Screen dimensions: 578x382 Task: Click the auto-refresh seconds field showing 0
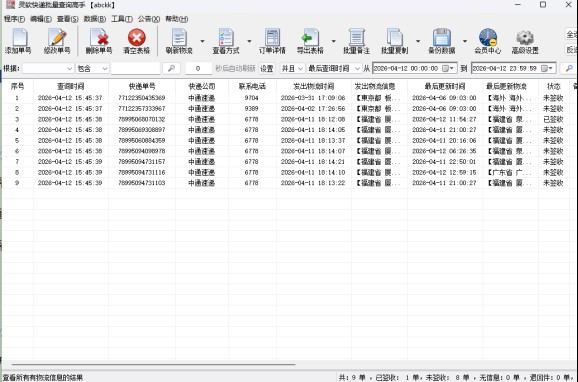pyautogui.click(x=198, y=69)
